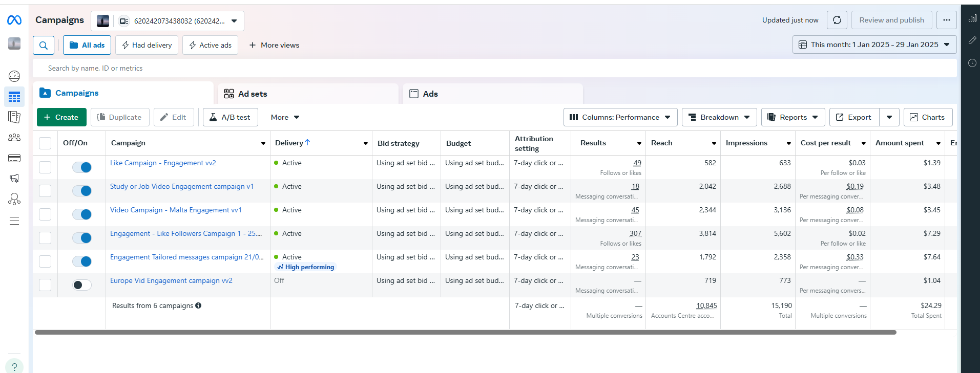
Task: Tick the select-all campaigns header checkbox
Action: click(45, 143)
